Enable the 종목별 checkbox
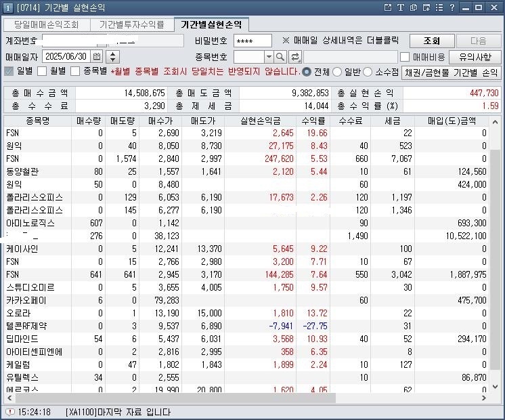This screenshot has height=420, width=505. (x=75, y=71)
